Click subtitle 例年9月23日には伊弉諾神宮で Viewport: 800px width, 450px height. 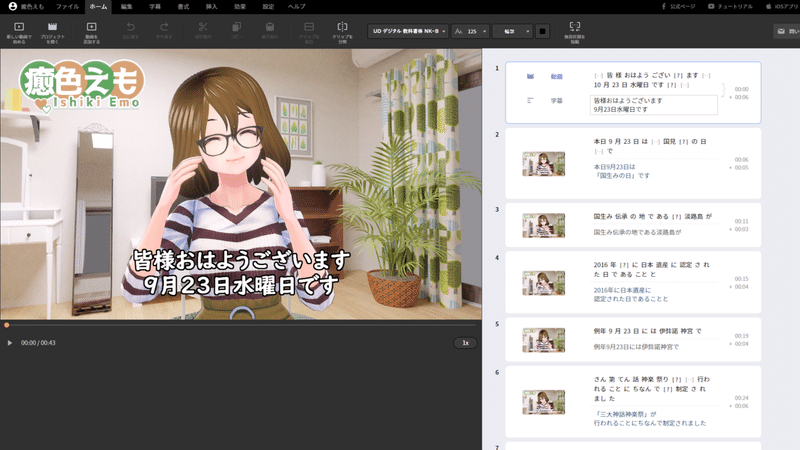tap(636, 347)
